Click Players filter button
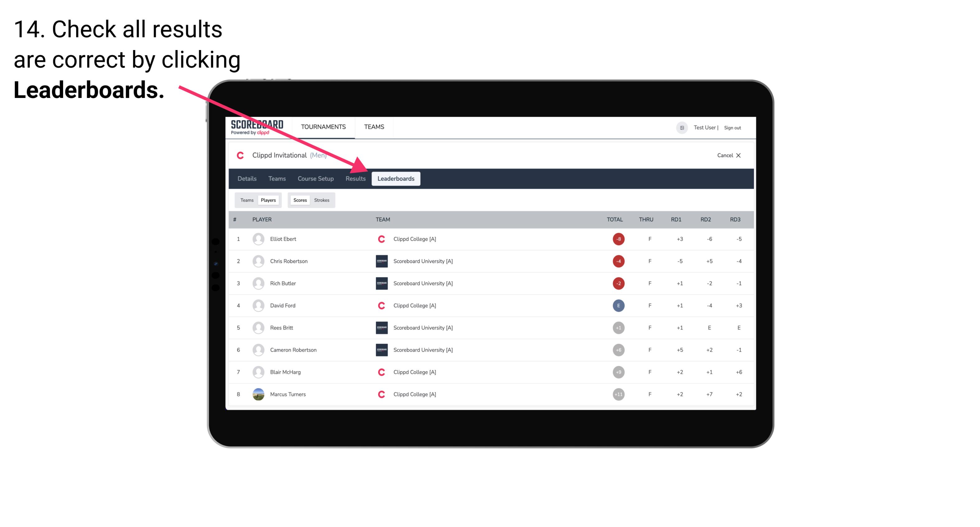Screen dimensions: 980x527 pos(267,199)
